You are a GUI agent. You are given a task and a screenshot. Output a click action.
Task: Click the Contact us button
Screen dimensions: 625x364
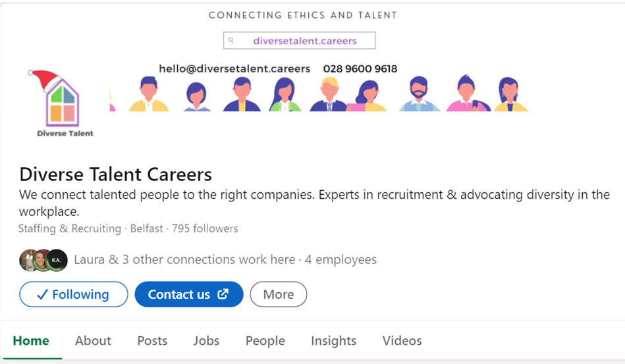189,294
